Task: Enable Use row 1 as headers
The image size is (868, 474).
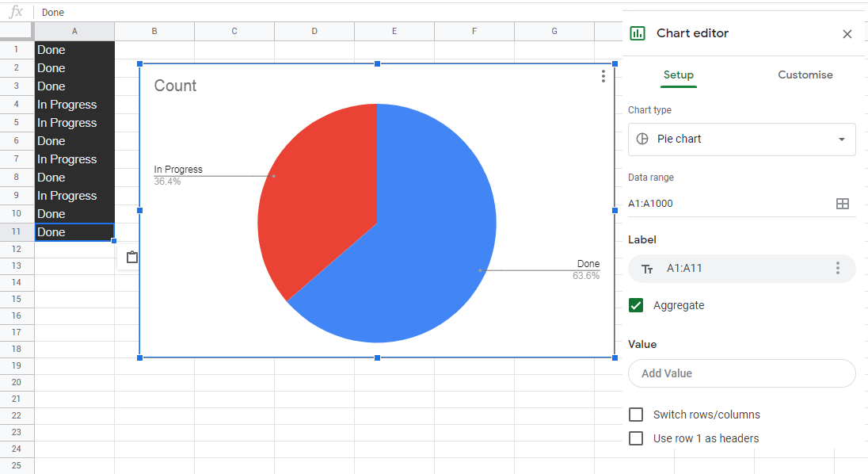Action: (636, 438)
